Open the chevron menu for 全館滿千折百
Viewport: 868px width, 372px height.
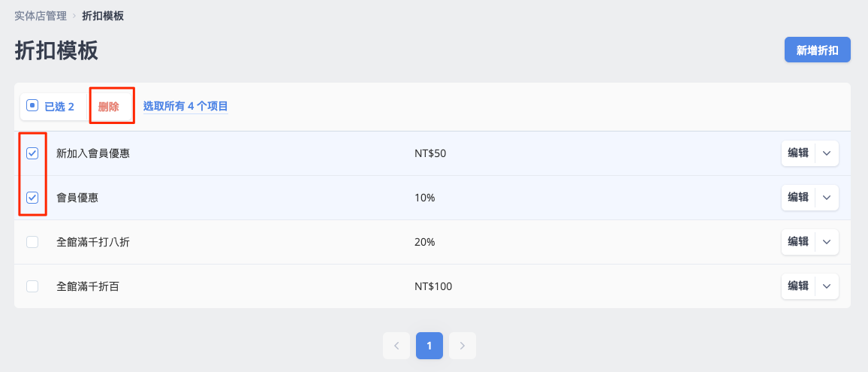coord(827,286)
